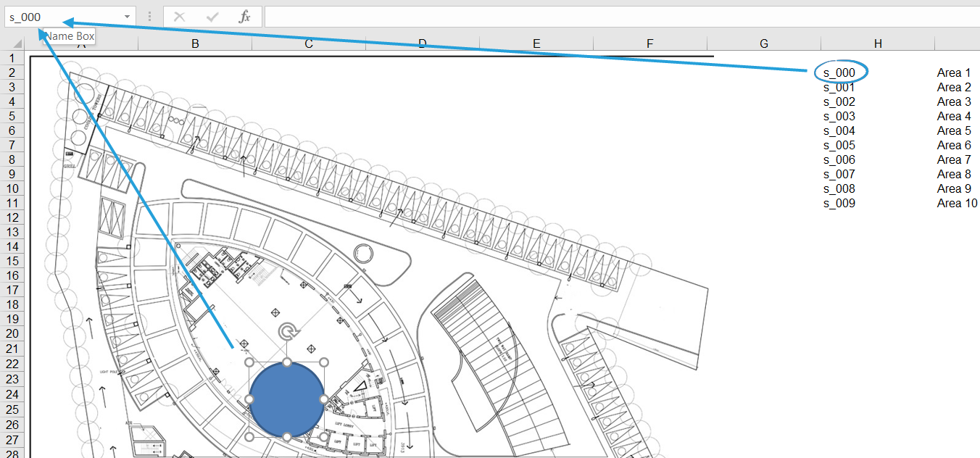
Task: Click right-middle resize handle of the circle
Action: click(324, 399)
